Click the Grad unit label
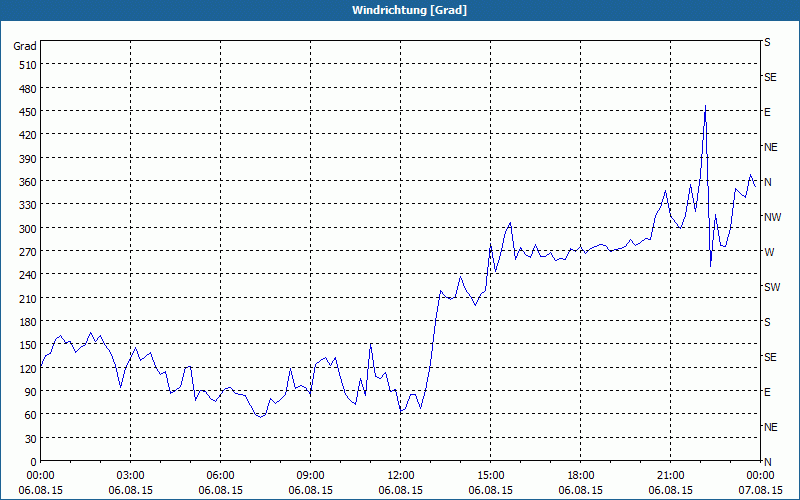The image size is (800, 500). click(24, 46)
